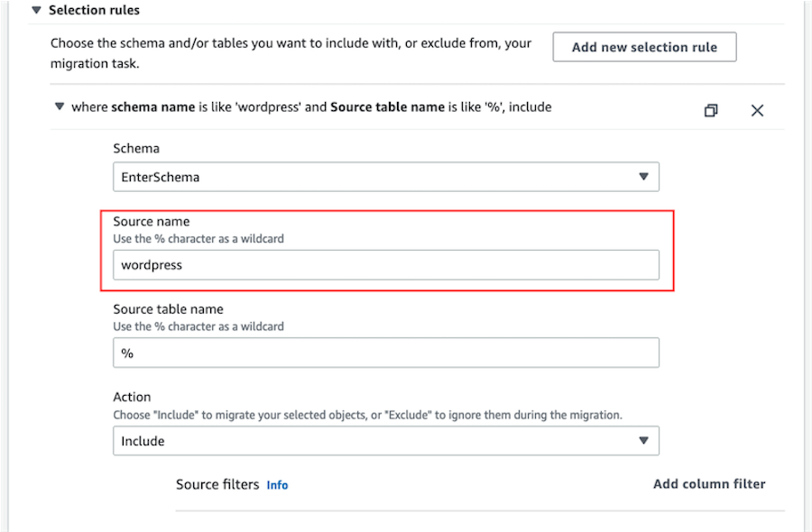Focus the Source name field containing wordpress
The height and width of the screenshot is (532, 812).
(385, 265)
